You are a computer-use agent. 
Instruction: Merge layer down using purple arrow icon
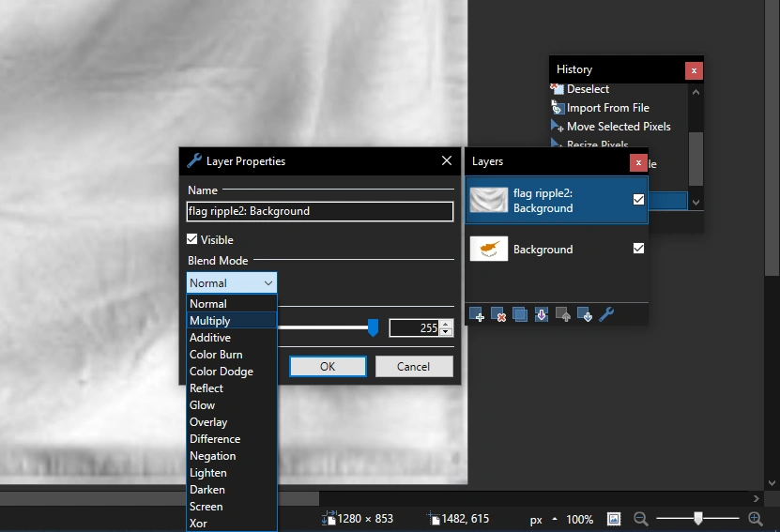(x=542, y=314)
